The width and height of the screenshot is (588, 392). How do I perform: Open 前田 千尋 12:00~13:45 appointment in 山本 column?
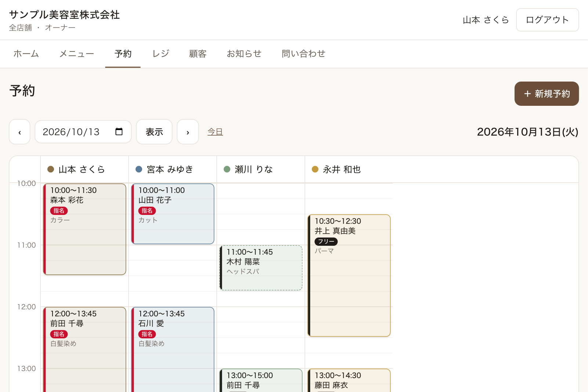point(84,349)
